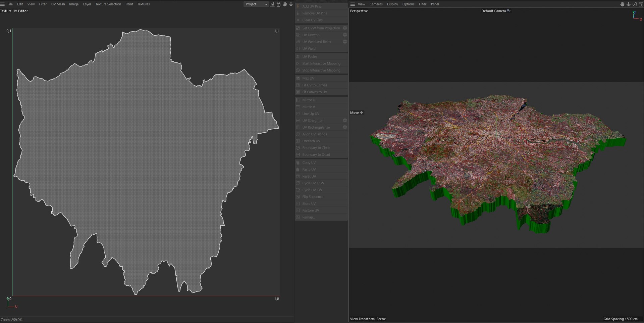Open the UV Mesh menu
This screenshot has height=323, width=644.
click(x=58, y=4)
